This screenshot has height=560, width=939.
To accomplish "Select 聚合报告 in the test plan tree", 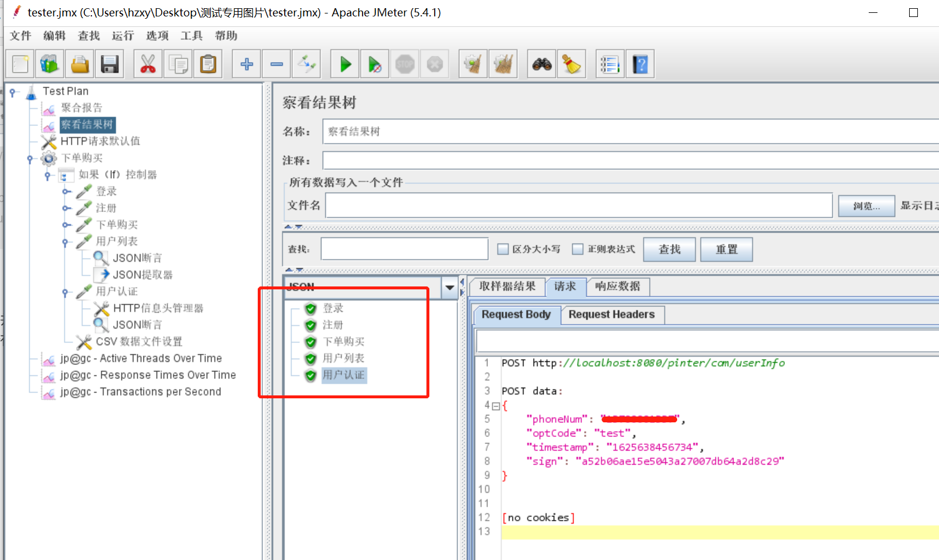I will click(81, 108).
